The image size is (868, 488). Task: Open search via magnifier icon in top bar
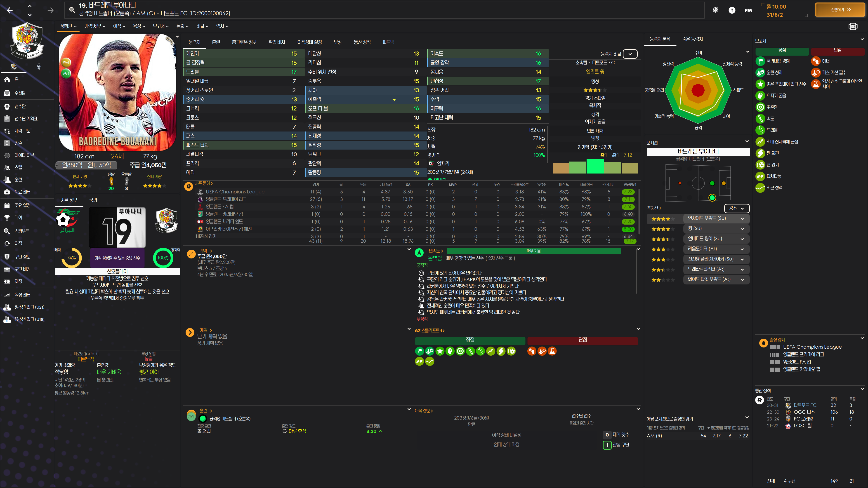click(72, 10)
